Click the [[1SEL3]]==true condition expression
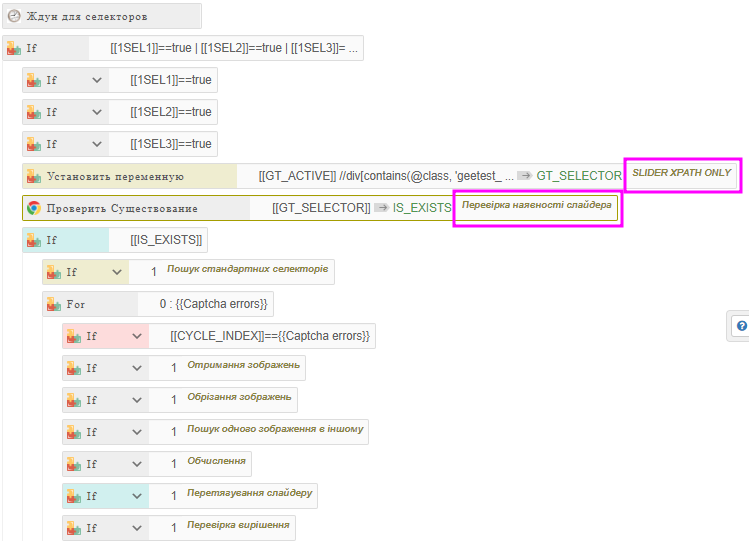 (170, 144)
